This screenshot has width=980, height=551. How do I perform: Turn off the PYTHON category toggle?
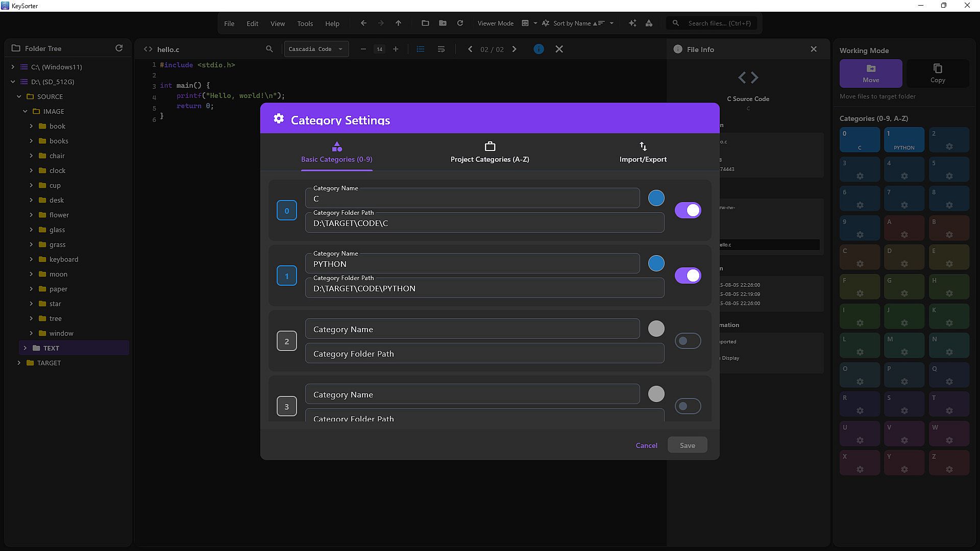pyautogui.click(x=688, y=275)
